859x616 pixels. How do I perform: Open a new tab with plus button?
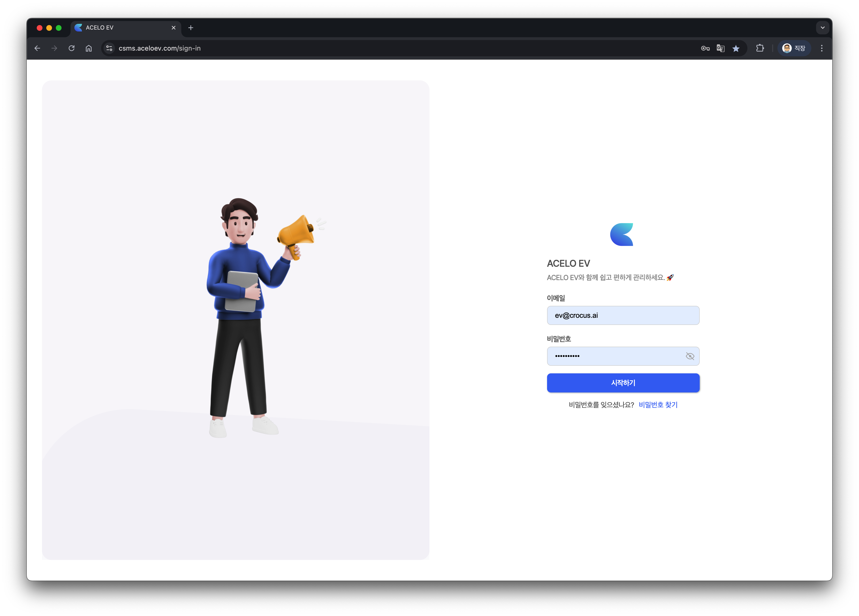click(191, 28)
